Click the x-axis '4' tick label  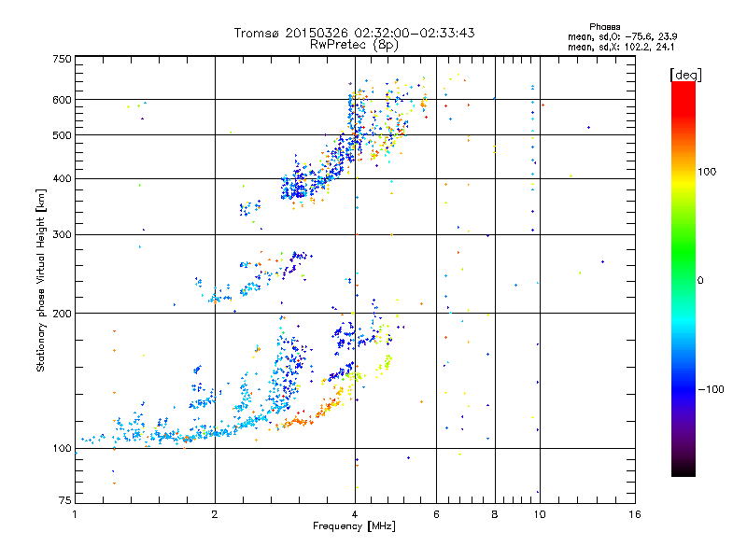tap(355, 514)
